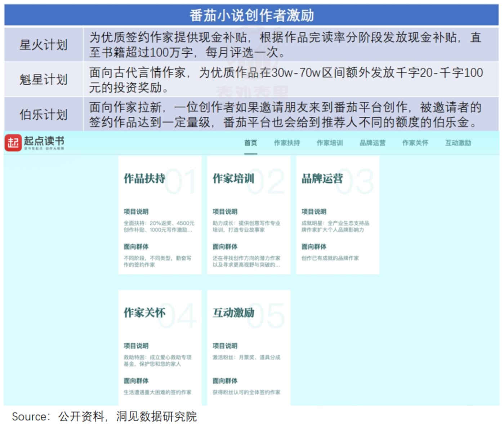Click 项目说明 in the 互动激励 card

(225, 345)
